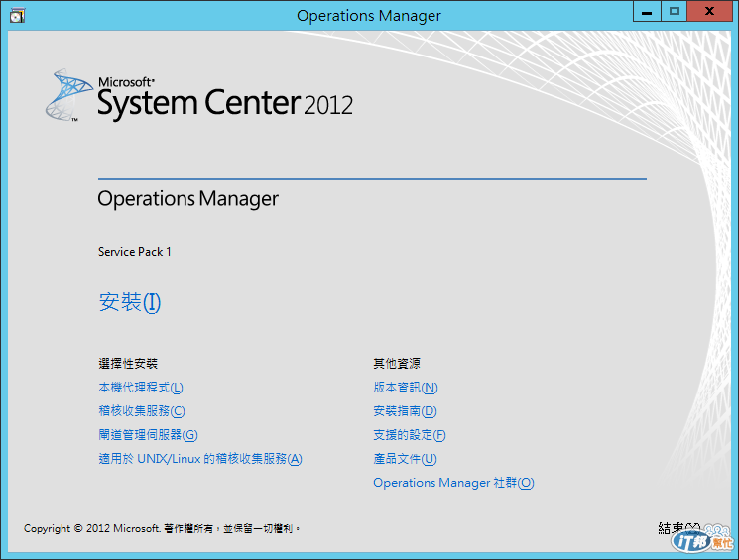Viewport: 739px width, 560px height.
Task: Open 版本資訊(N) release notes
Action: [406, 388]
